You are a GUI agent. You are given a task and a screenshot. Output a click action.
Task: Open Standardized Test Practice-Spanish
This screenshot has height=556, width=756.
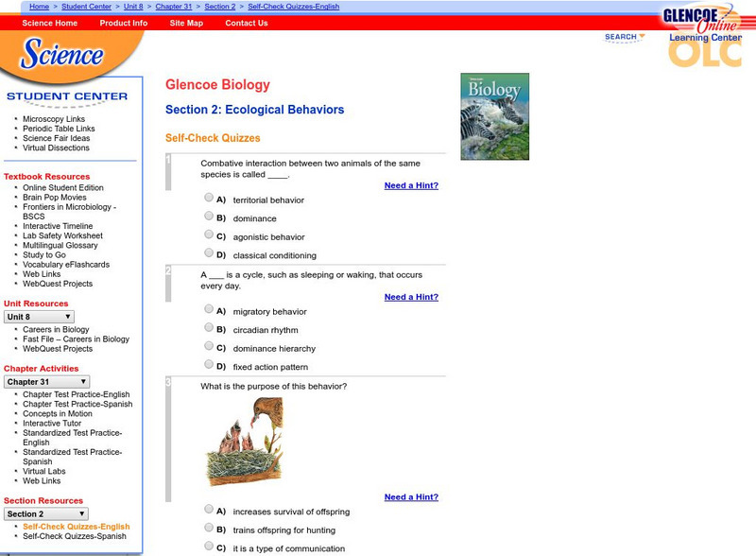(73, 457)
